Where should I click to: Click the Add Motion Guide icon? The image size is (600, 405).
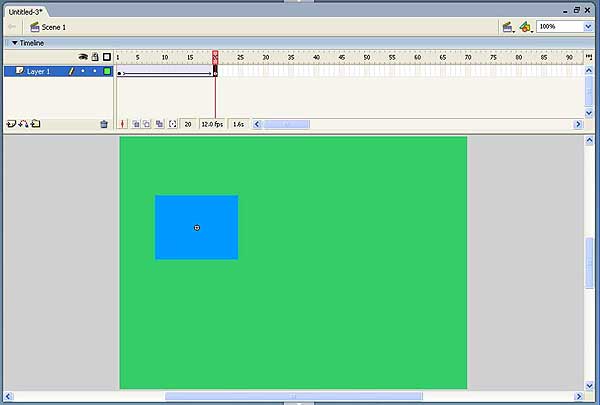click(23, 124)
